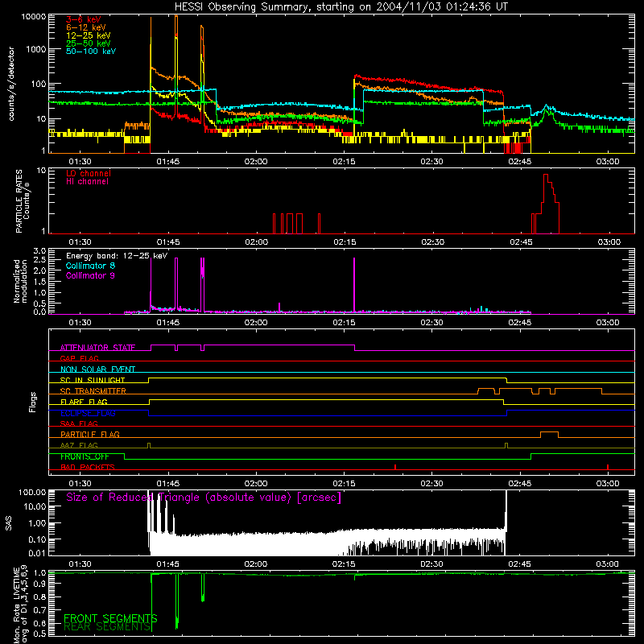
Task: Click the ATTENUATOR_STATE flag label
Action: coord(97,348)
